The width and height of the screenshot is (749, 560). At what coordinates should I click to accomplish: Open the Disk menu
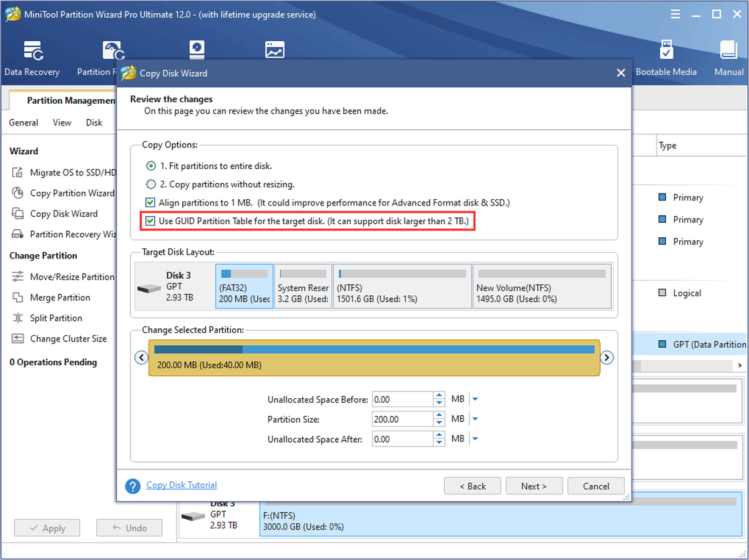click(x=94, y=122)
